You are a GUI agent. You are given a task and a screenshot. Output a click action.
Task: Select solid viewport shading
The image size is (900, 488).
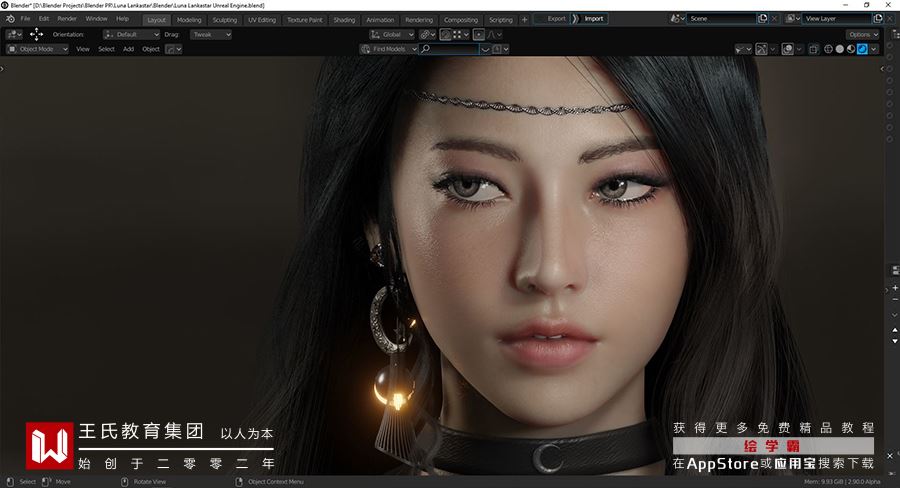(840, 49)
